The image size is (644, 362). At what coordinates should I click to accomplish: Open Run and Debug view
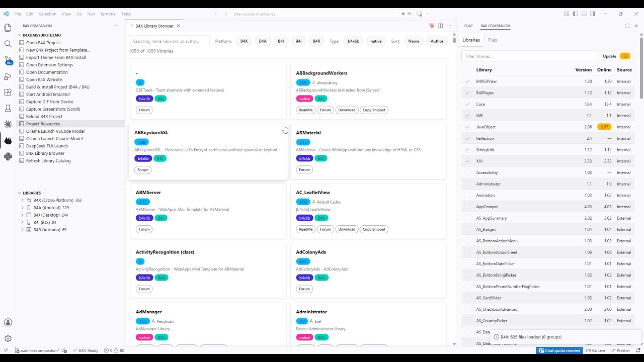coord(8,76)
